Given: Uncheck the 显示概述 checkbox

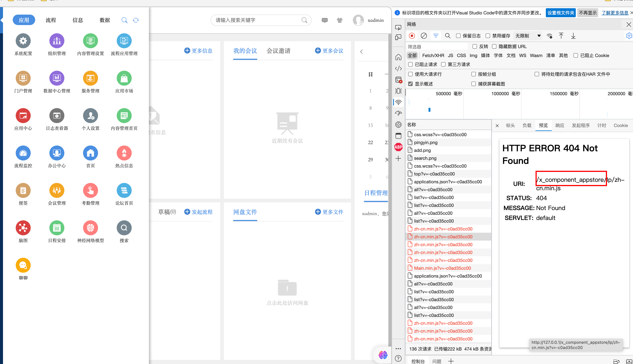Looking at the screenshot, I should click(410, 84).
